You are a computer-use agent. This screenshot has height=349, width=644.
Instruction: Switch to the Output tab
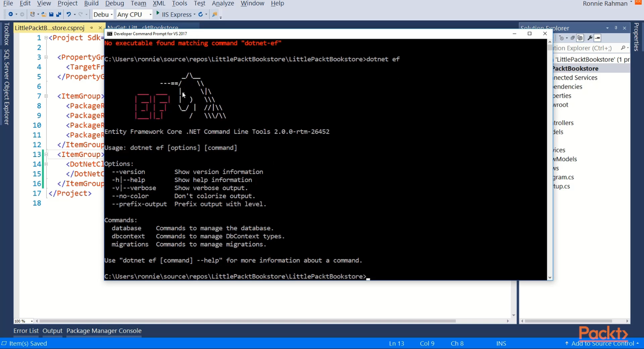[53, 331]
